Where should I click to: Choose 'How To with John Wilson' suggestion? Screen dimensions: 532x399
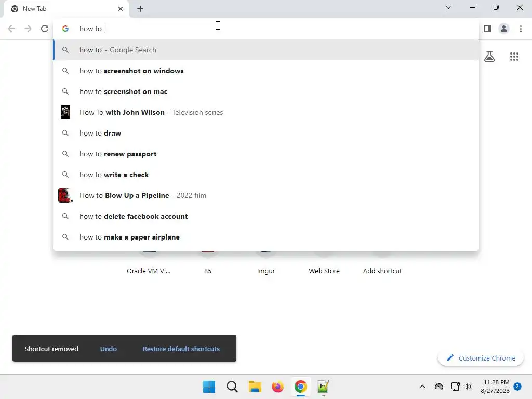point(266,112)
